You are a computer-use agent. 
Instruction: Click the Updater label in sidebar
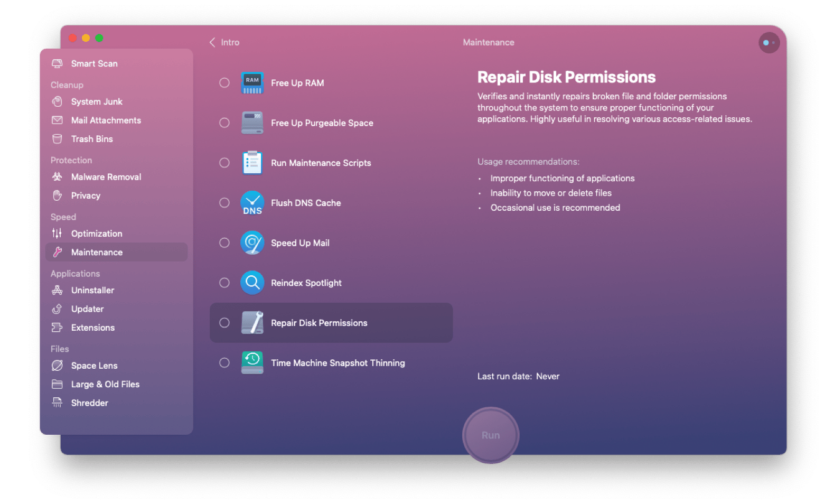[x=88, y=309]
